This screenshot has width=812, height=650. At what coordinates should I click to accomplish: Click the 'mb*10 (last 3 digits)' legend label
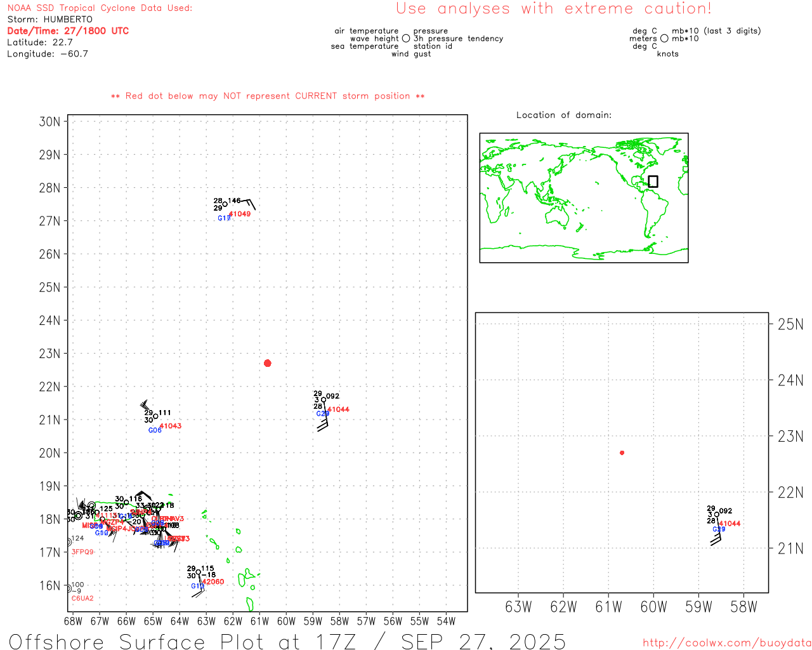pyautogui.click(x=716, y=30)
